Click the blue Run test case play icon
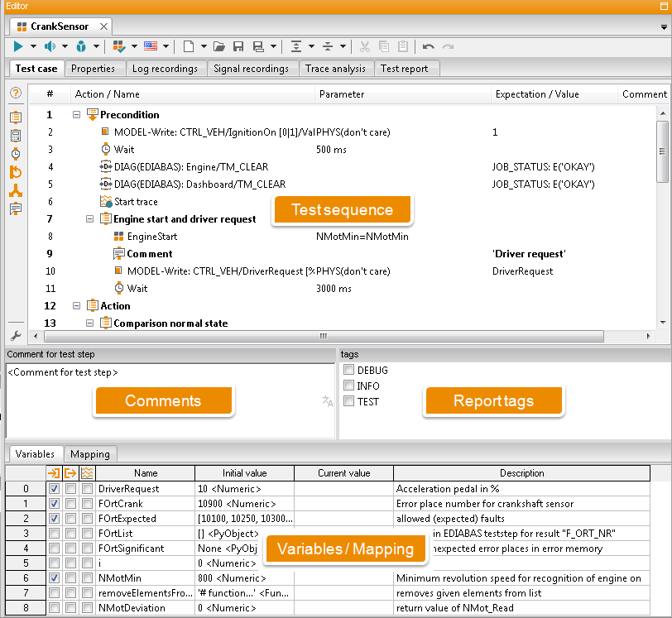This screenshot has width=672, height=618. coord(18,46)
